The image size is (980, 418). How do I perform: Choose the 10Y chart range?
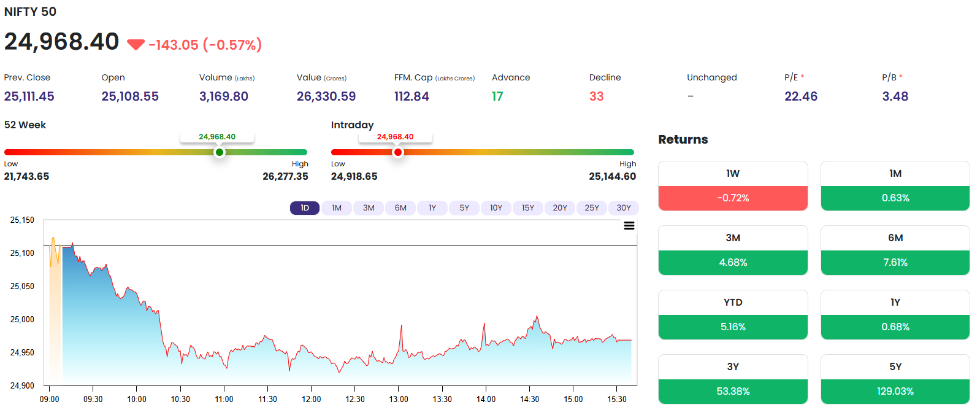click(496, 208)
